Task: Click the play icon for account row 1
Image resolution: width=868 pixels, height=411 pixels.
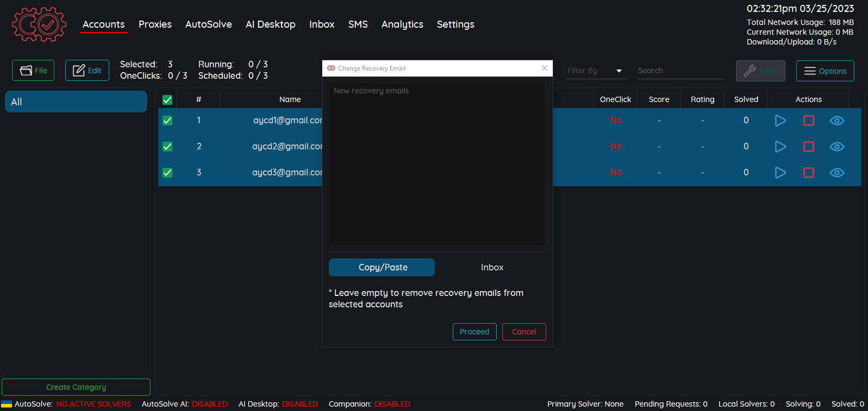Action: click(x=780, y=121)
